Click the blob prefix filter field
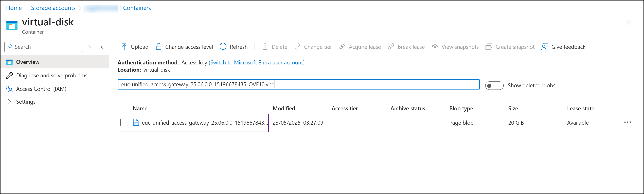Viewport: 644px width, 194px height. [298, 84]
